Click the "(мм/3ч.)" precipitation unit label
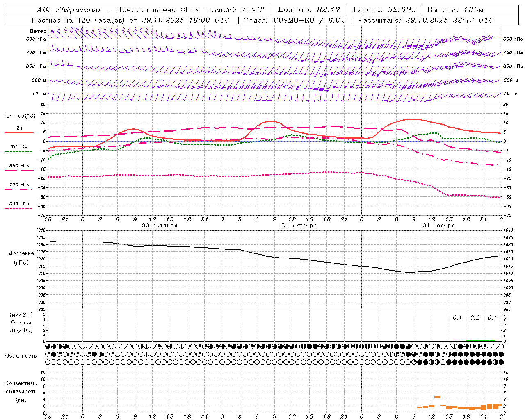The height and width of the screenshot is (420, 525). click(21, 315)
